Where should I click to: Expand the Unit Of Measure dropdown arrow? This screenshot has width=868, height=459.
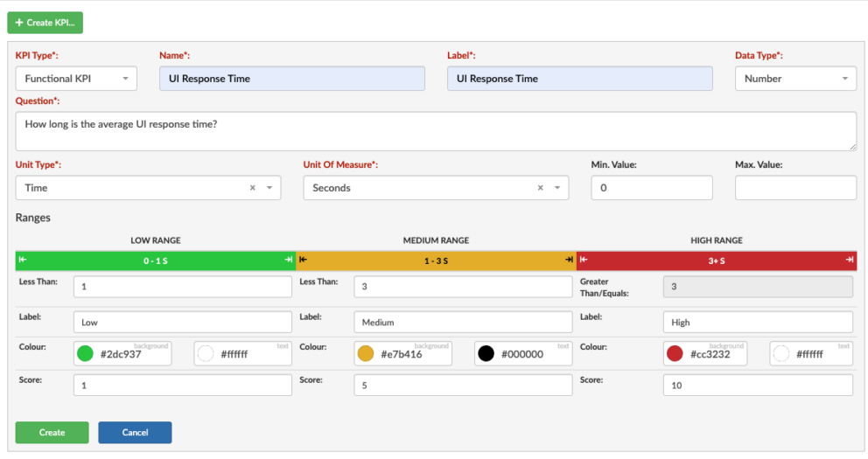click(x=557, y=188)
